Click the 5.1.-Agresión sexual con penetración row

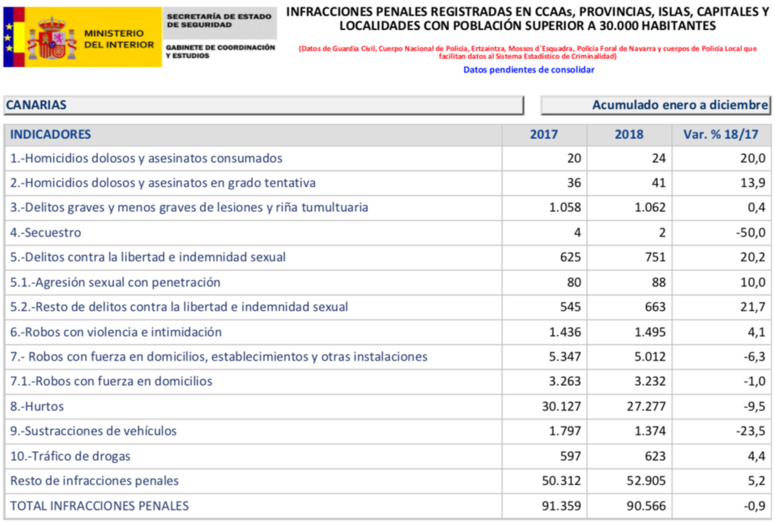(x=115, y=282)
